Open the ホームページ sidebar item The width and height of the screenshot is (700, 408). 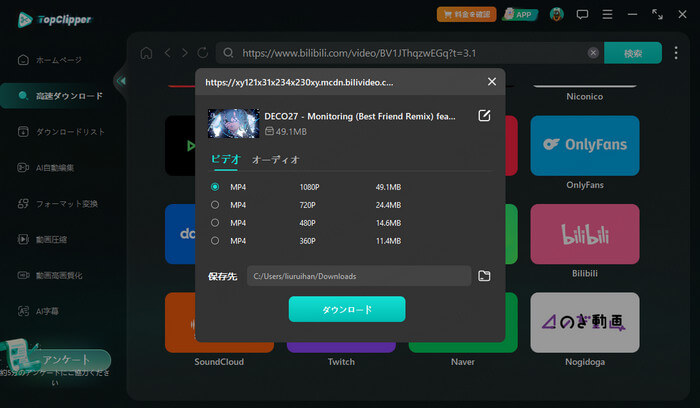50,60
